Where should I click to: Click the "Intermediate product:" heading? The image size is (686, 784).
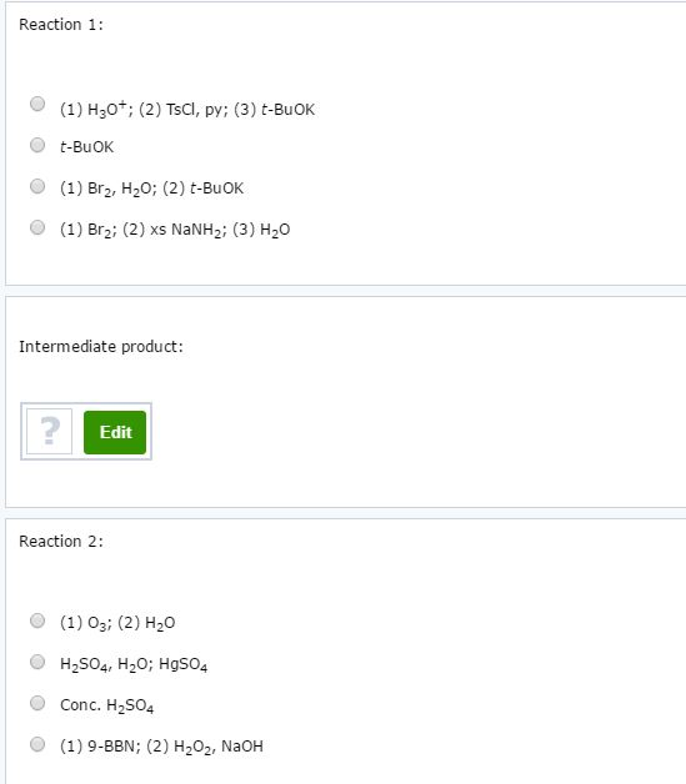[101, 346]
